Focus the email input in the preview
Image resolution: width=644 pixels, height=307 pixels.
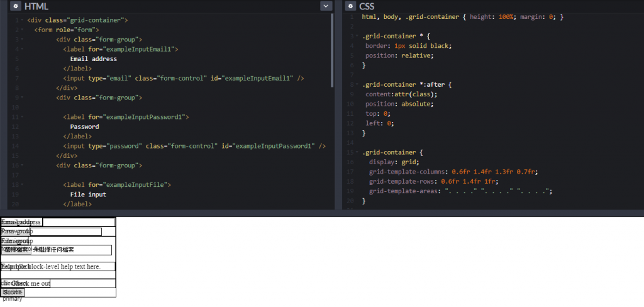click(78, 222)
